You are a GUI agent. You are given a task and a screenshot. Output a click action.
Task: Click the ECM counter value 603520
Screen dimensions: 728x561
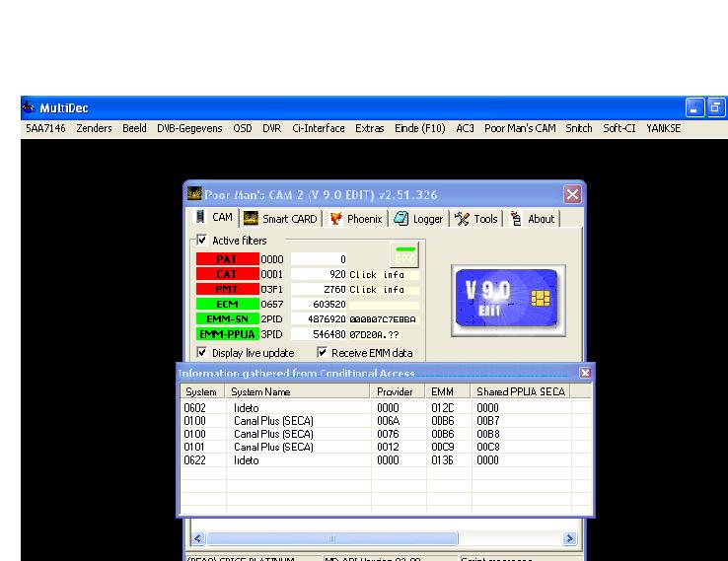pos(319,304)
